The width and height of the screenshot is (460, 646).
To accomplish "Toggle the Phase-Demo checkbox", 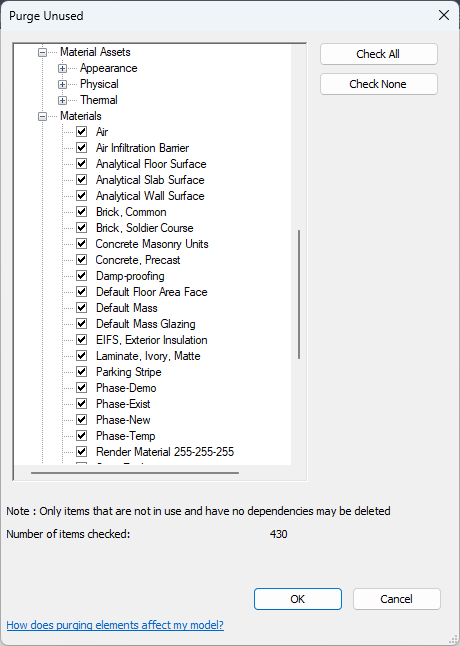I will coord(82,388).
